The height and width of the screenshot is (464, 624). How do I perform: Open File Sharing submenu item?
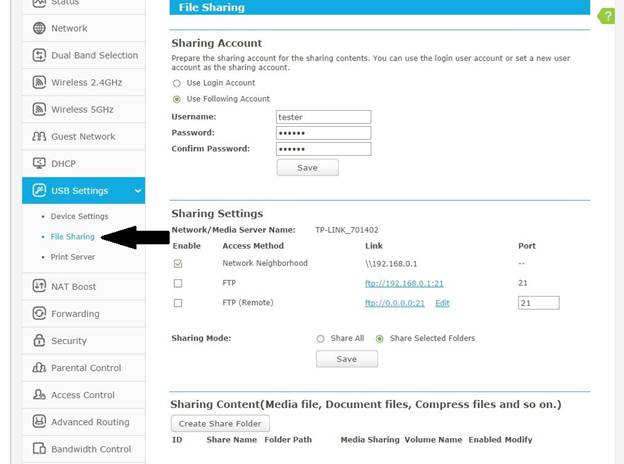coord(72,236)
